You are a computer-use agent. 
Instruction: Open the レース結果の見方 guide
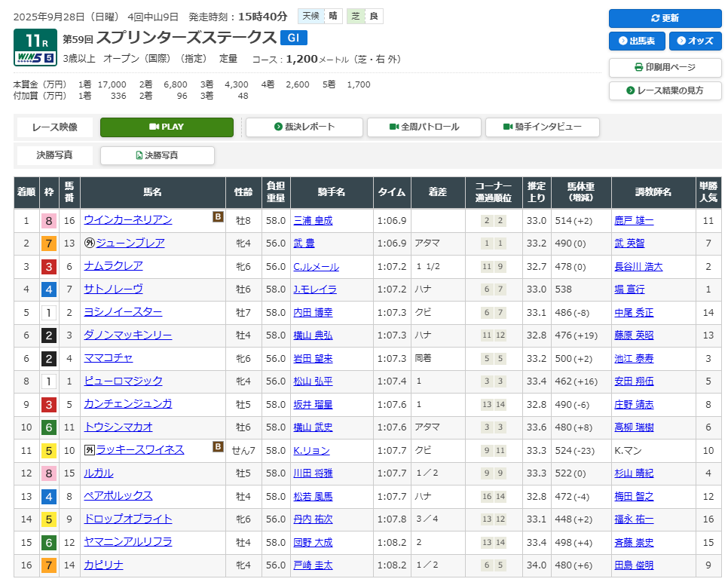pyautogui.click(x=665, y=90)
